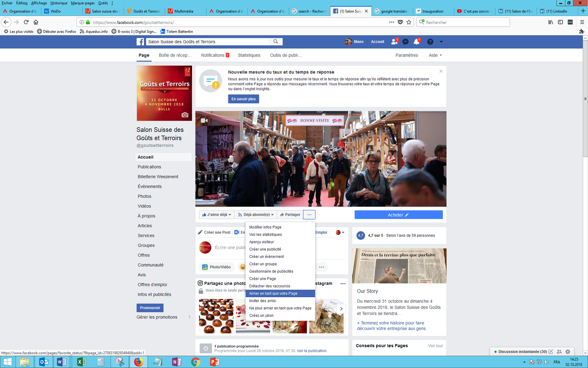Click the blue Acheter button
Viewport: 588px width, 368px height.
click(398, 215)
